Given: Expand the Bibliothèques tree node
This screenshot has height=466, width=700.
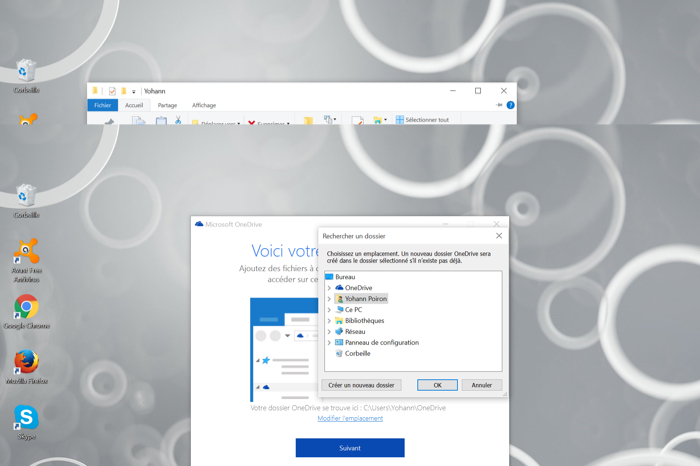Looking at the screenshot, I should click(329, 321).
